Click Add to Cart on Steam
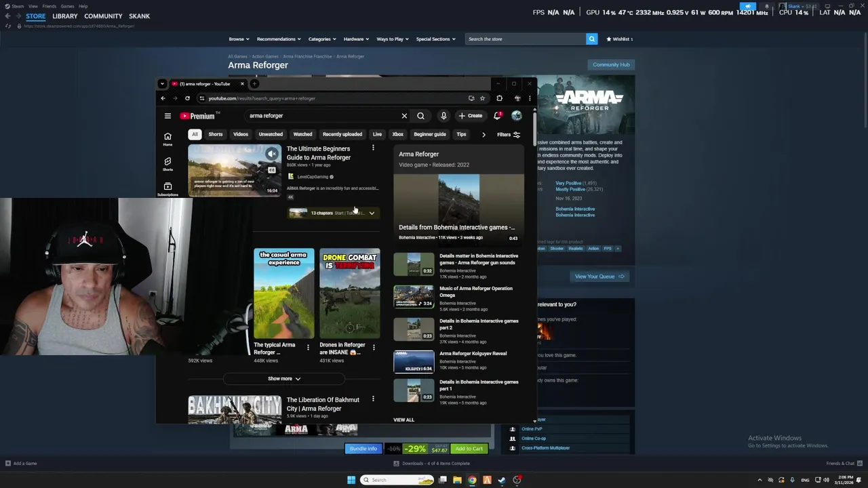Viewport: 868px width, 488px height. tap(469, 449)
